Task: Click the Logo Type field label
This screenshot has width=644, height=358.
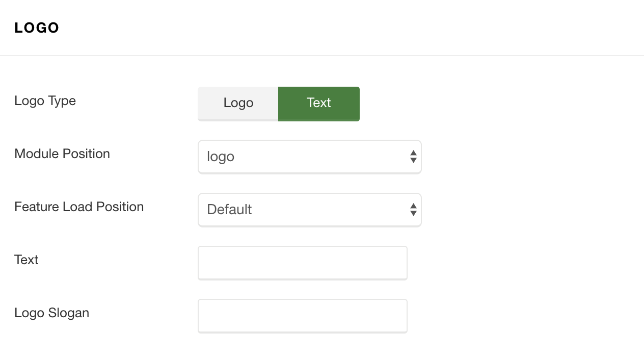Action: 45,101
